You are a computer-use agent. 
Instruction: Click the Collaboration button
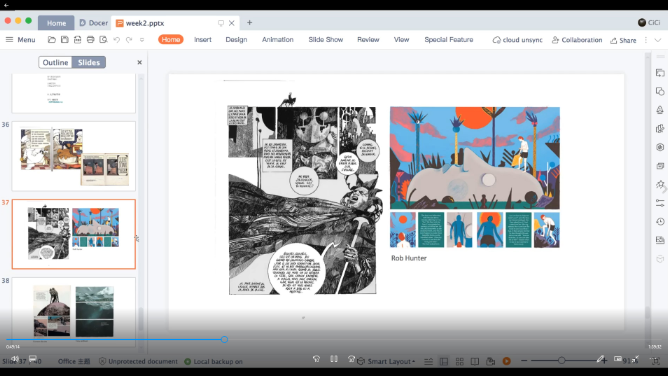click(x=577, y=40)
